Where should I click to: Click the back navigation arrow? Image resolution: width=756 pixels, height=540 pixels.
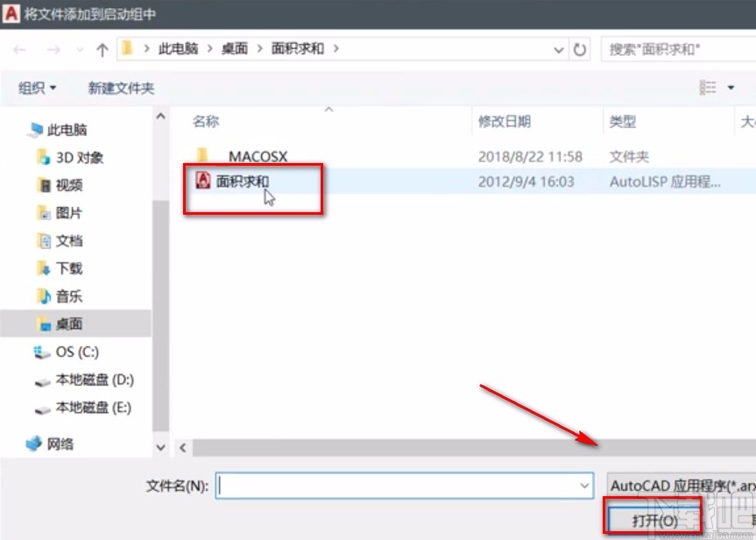(19, 49)
